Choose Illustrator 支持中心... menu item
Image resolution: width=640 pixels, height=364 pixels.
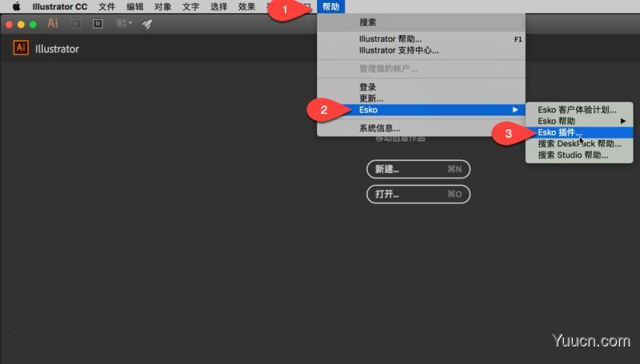(x=421, y=50)
